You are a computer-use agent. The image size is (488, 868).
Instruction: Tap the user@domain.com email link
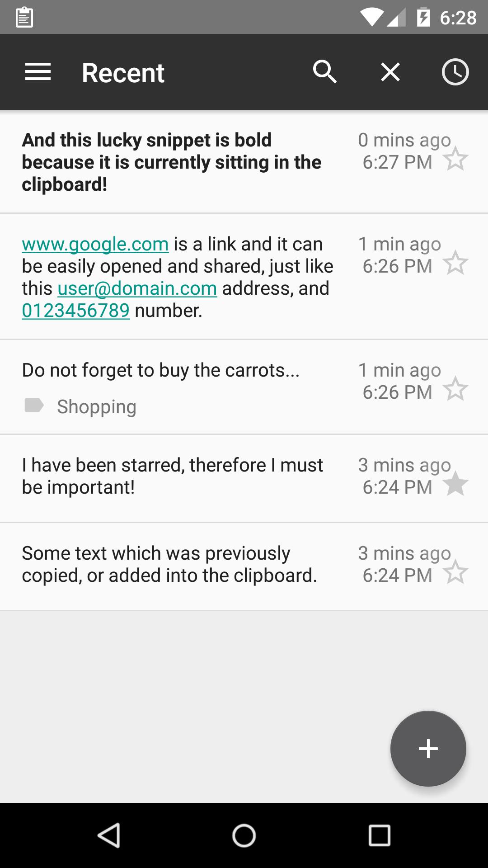(x=137, y=288)
